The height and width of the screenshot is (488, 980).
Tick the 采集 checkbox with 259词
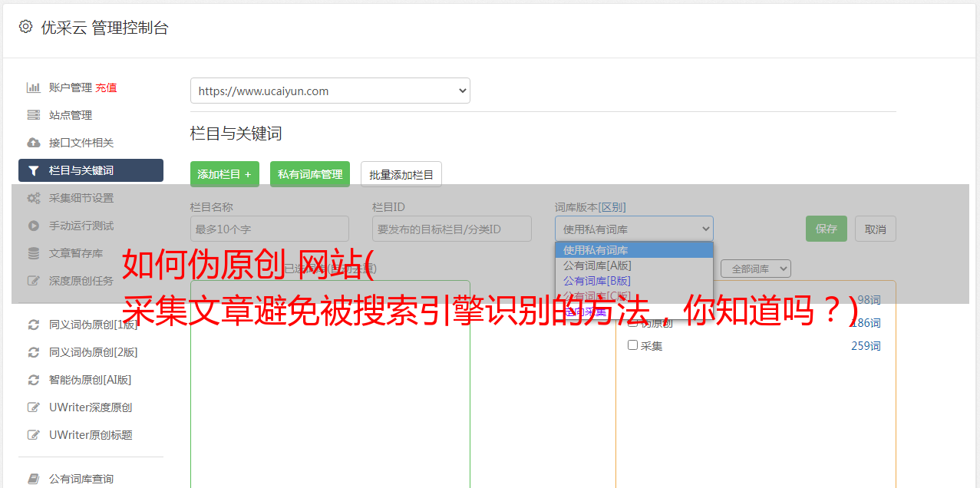click(x=633, y=345)
